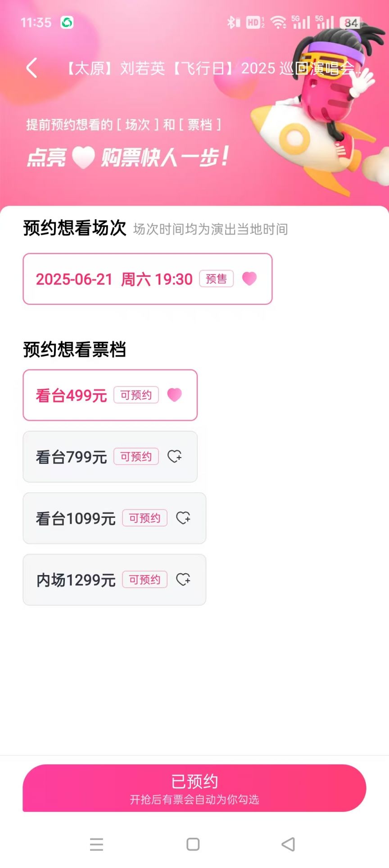Toggle the filled heart on 看台499元
This screenshot has height=868, width=389.
pos(174,395)
